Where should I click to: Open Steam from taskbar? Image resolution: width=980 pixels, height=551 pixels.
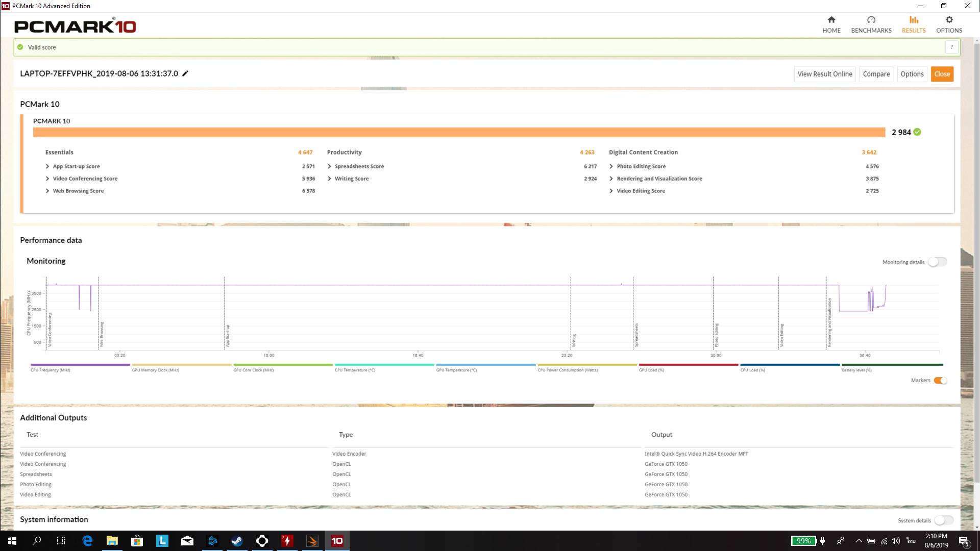pyautogui.click(x=237, y=541)
